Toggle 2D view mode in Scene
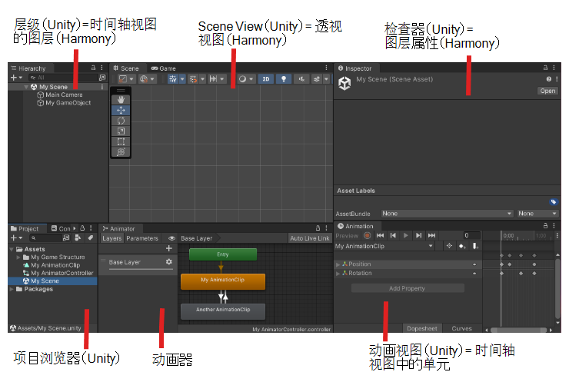Viewport: 569px width, 392px height. [x=265, y=78]
